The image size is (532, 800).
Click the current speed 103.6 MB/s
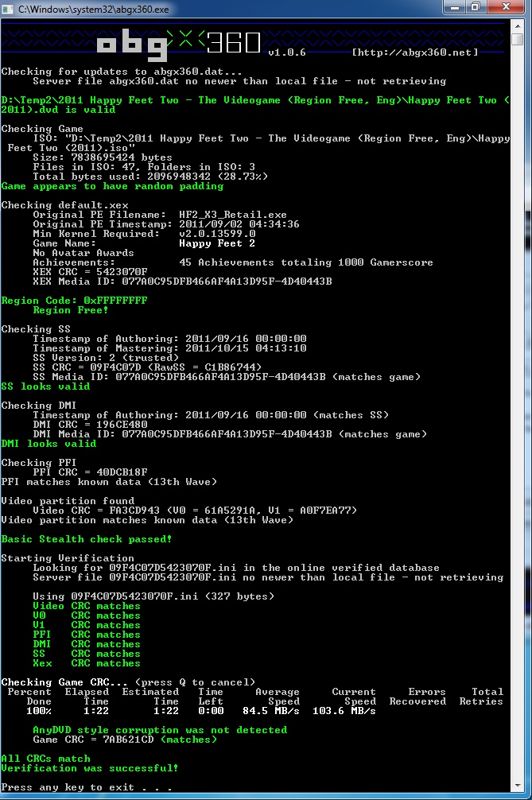pyautogui.click(x=344, y=711)
